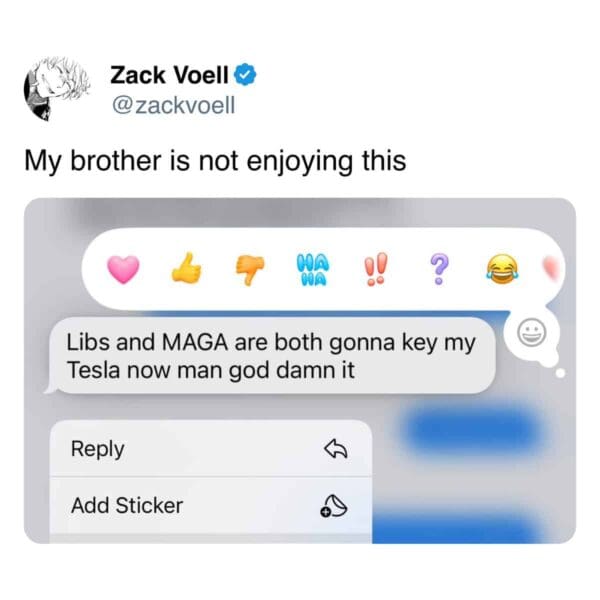Click the blue verified badge
Screen dimensions: 600x600
pyautogui.click(x=245, y=75)
